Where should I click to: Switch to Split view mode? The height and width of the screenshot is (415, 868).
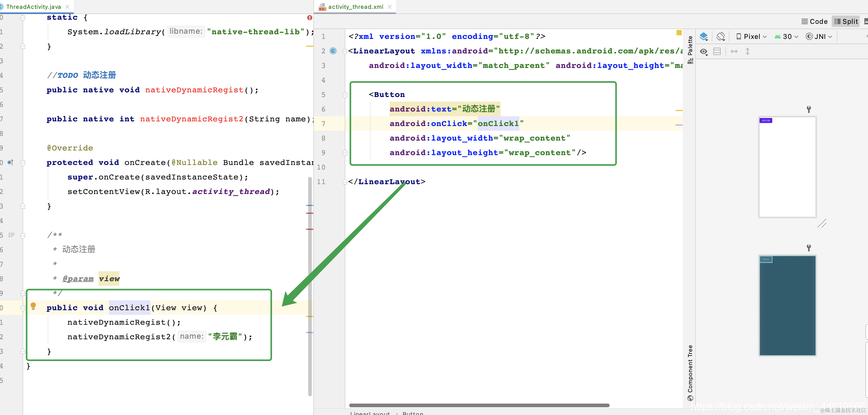pyautogui.click(x=846, y=22)
